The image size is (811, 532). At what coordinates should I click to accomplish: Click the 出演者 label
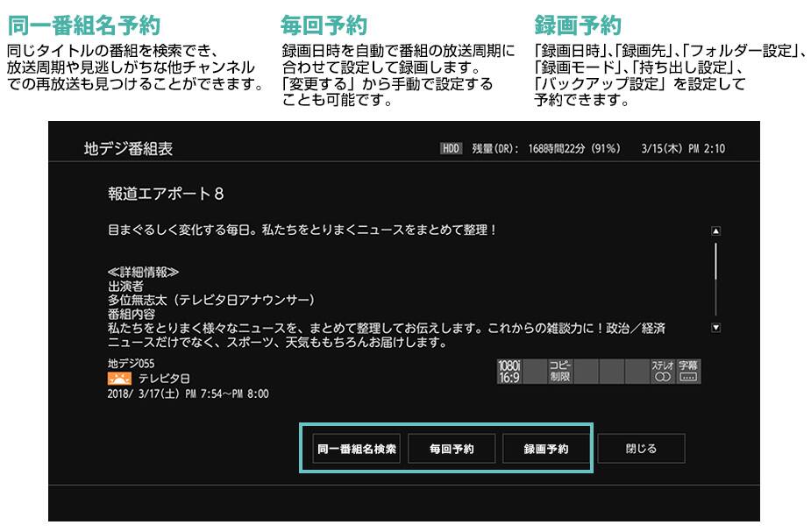(125, 286)
